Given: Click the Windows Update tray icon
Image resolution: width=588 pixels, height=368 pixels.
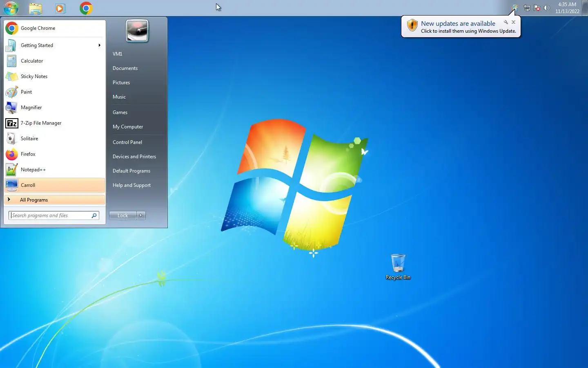Looking at the screenshot, I should (515, 8).
